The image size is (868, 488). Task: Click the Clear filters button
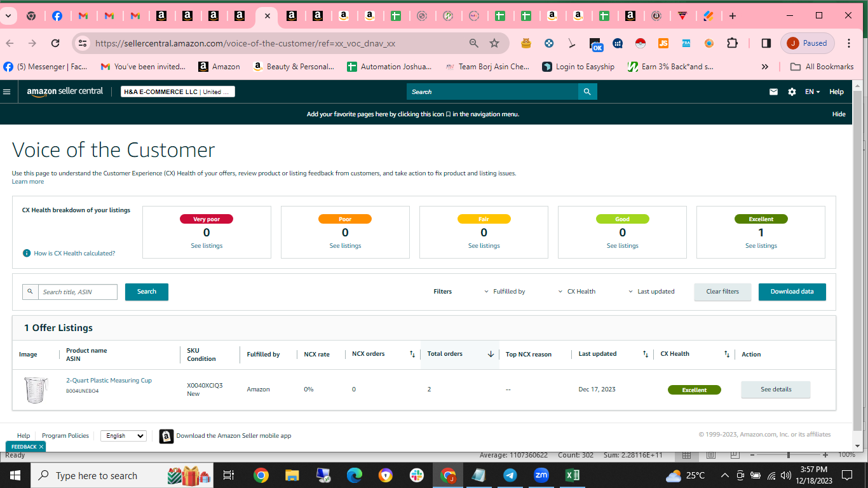[722, 292]
